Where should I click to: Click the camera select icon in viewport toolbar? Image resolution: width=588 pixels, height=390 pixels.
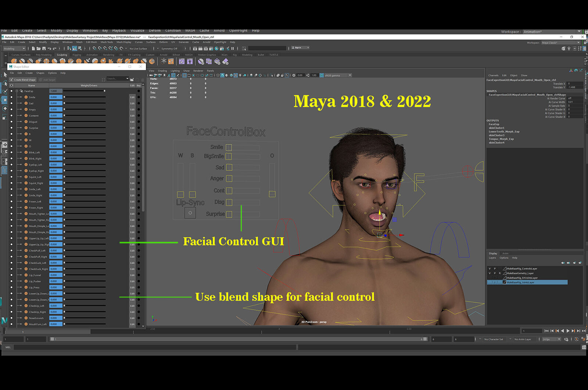pos(151,75)
